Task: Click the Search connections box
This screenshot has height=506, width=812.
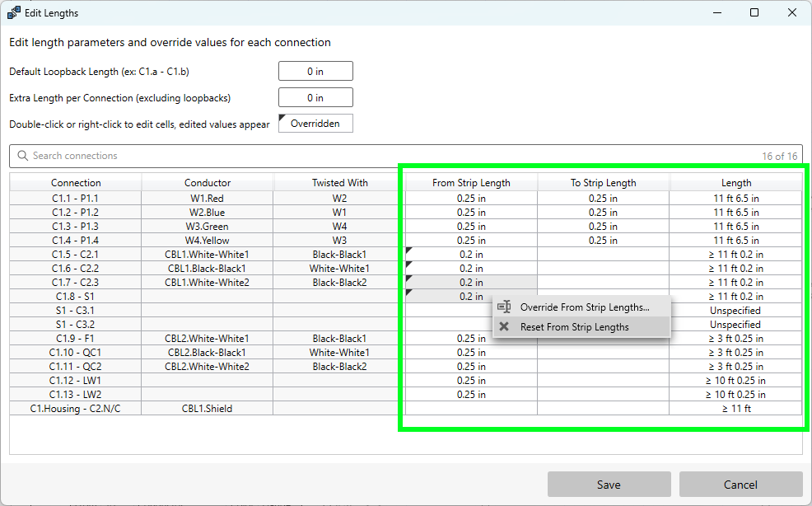Action: (405, 156)
